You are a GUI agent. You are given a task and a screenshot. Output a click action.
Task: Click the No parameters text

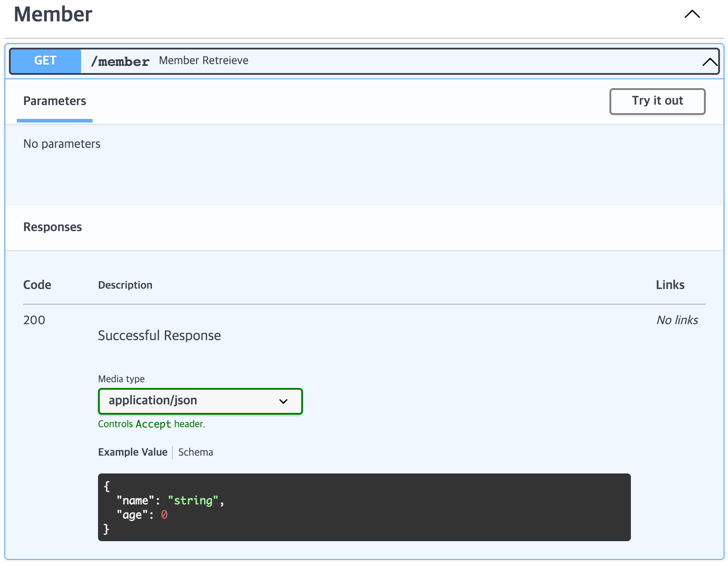click(x=62, y=144)
